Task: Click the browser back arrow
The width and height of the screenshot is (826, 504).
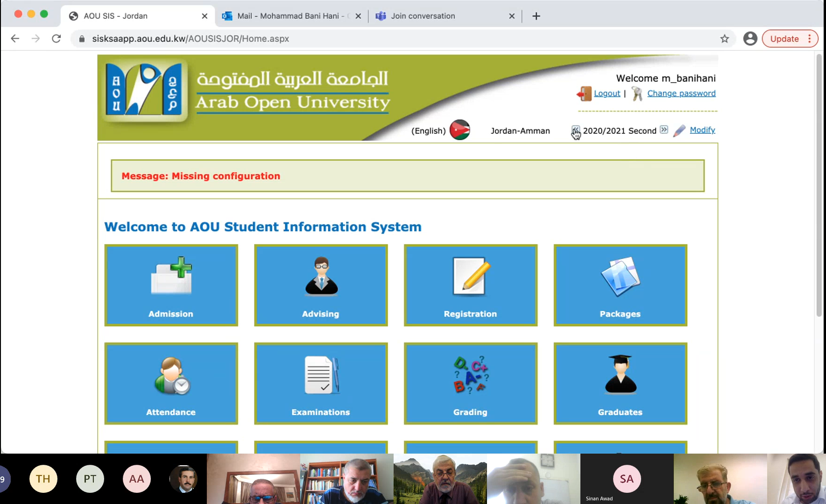Action: 15,39
